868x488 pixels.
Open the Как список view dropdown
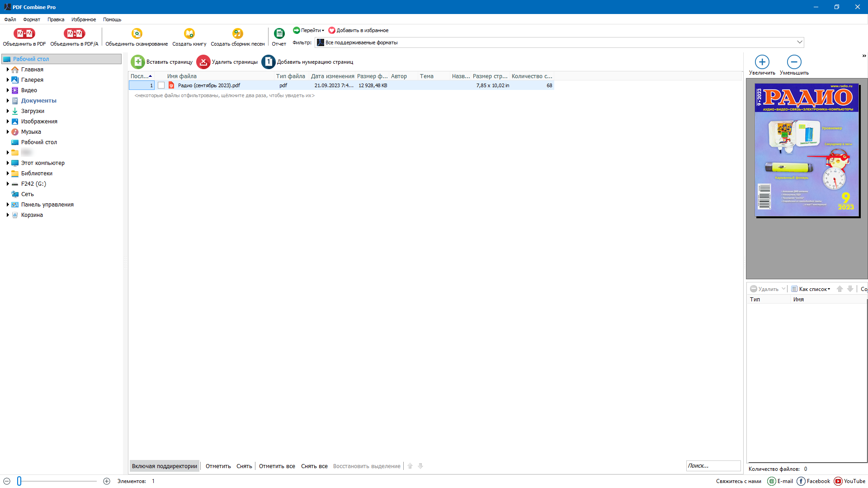(814, 289)
